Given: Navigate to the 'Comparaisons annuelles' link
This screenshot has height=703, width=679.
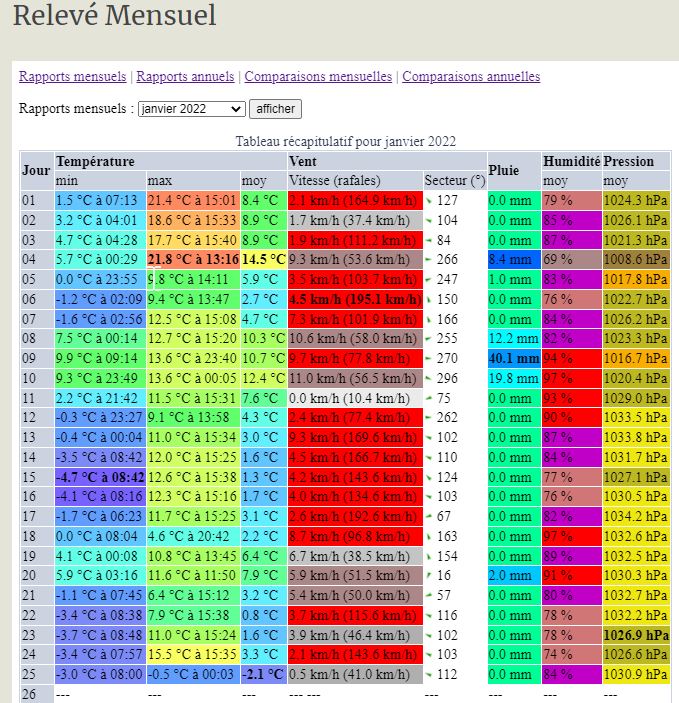Looking at the screenshot, I should tap(471, 77).
